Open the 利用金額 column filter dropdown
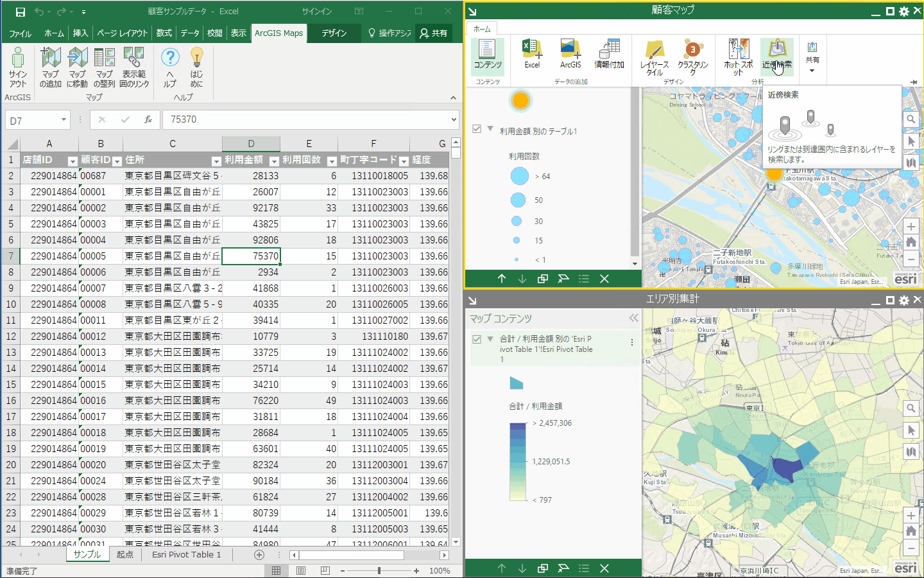 coord(274,161)
